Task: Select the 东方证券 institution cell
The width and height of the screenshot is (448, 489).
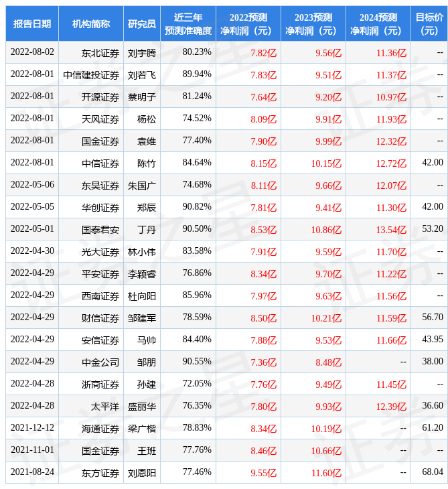Action: tap(90, 474)
